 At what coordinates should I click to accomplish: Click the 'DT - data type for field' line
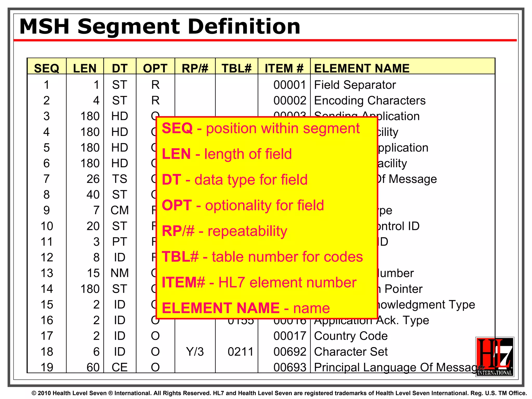pyautogui.click(x=235, y=180)
